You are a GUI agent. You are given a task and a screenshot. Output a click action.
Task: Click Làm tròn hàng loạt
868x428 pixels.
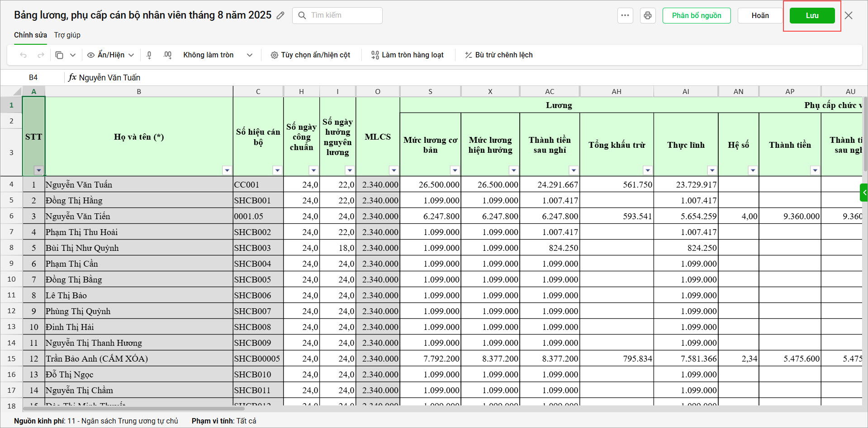tap(407, 55)
